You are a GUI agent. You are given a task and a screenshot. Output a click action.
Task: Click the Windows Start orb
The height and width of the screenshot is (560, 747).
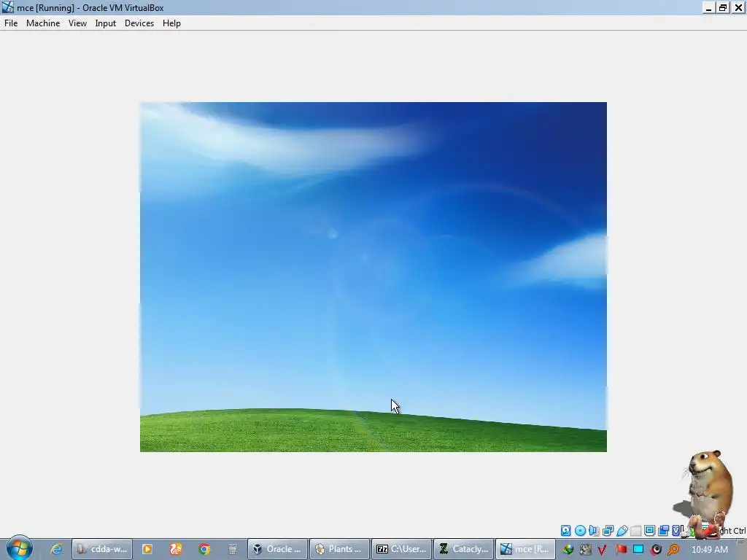pos(19,548)
